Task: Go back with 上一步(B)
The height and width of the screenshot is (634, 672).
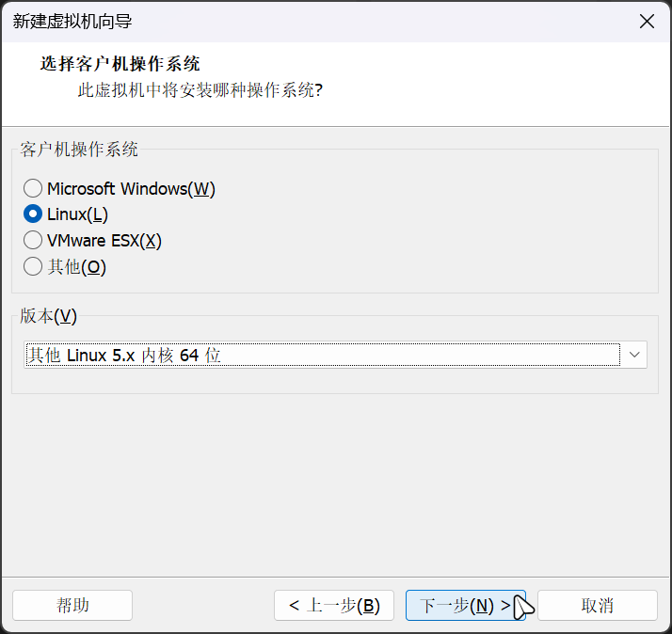Action: point(334,605)
